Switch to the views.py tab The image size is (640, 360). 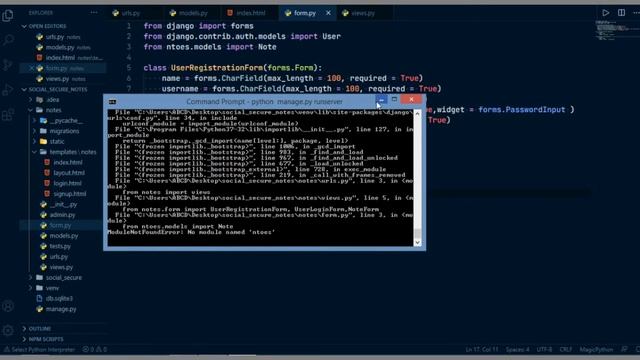[x=363, y=13]
